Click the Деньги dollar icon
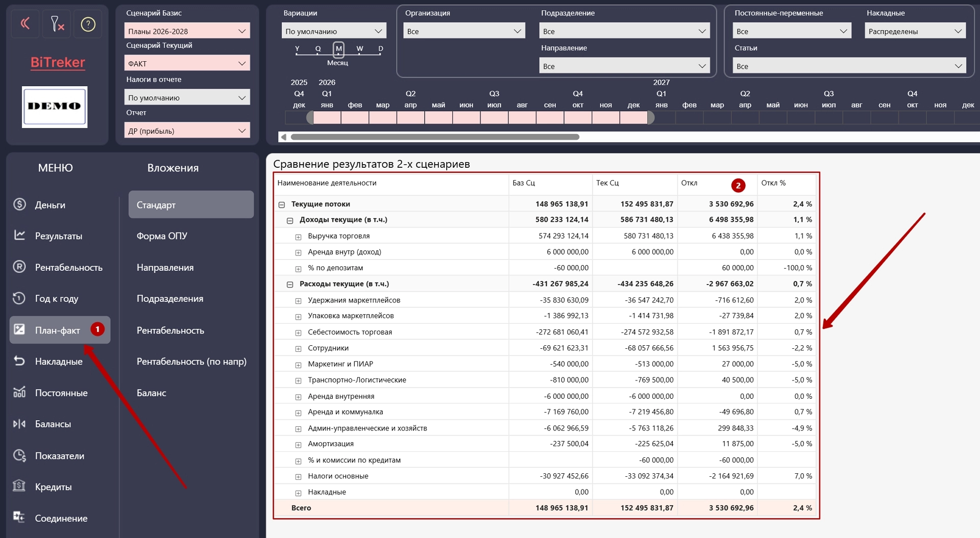The height and width of the screenshot is (538, 980). [x=19, y=204]
